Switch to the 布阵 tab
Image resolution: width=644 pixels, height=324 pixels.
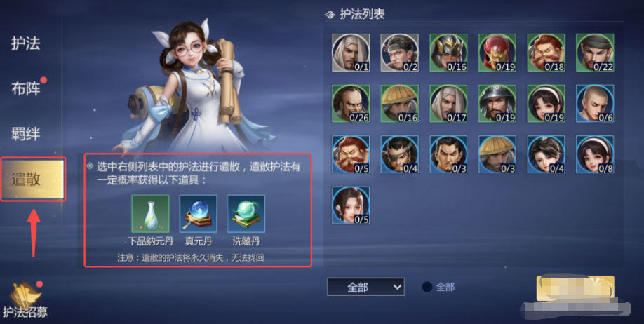click(x=25, y=88)
